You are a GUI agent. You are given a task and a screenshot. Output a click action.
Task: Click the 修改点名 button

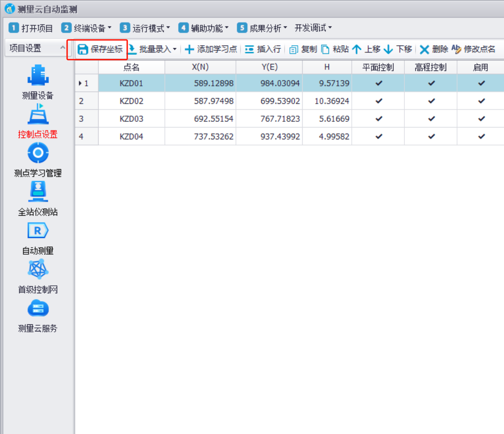tap(474, 50)
